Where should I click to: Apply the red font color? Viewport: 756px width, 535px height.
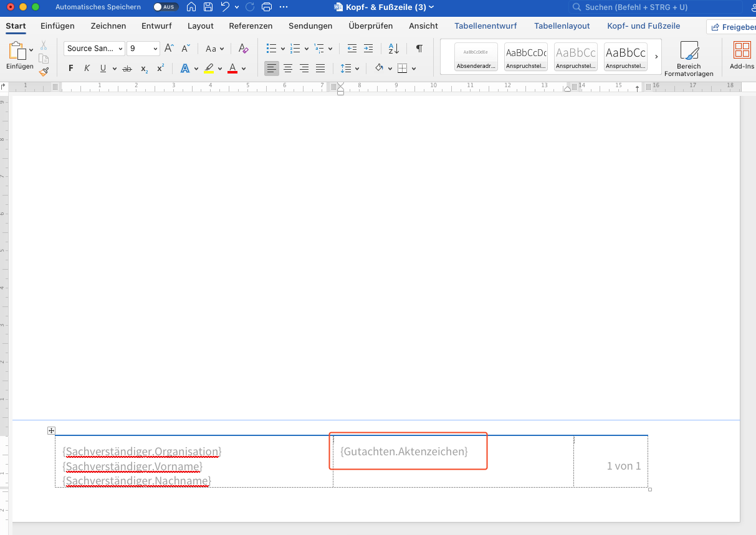(232, 69)
